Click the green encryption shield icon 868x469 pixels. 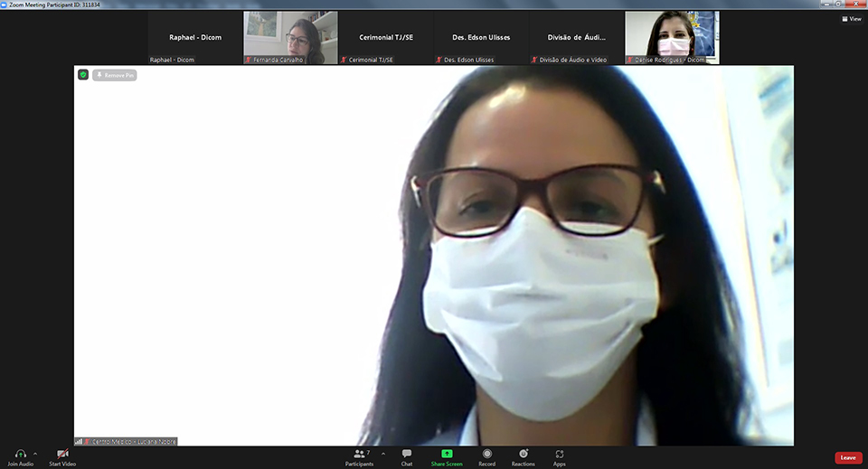point(83,75)
